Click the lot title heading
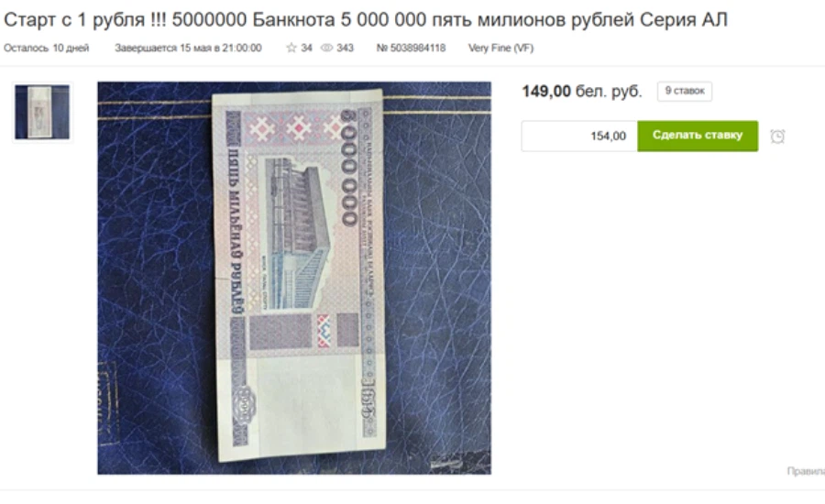Image resolution: width=825 pixels, height=504 pixels. point(366,20)
